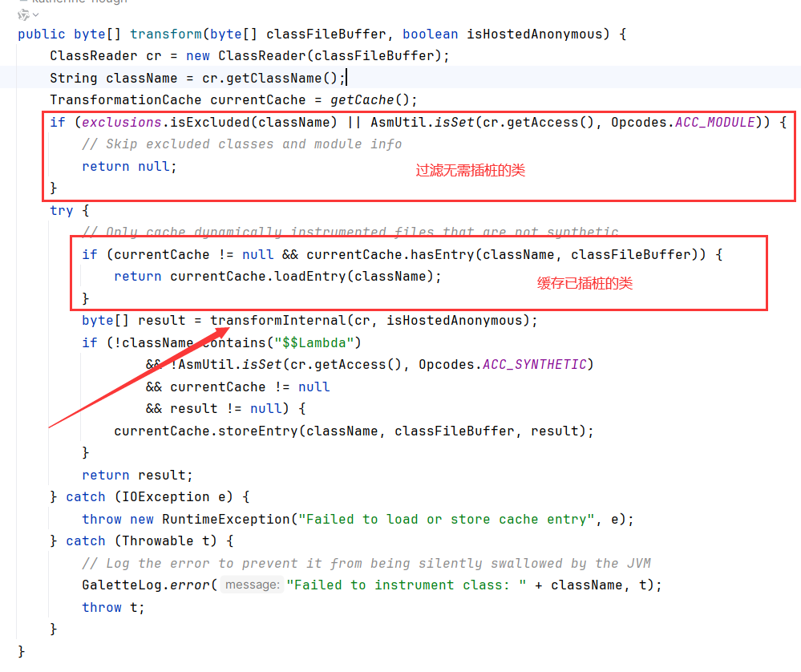Screen dimensions: 801x672
Task: Click the getCache() method call
Action: tap(362, 100)
